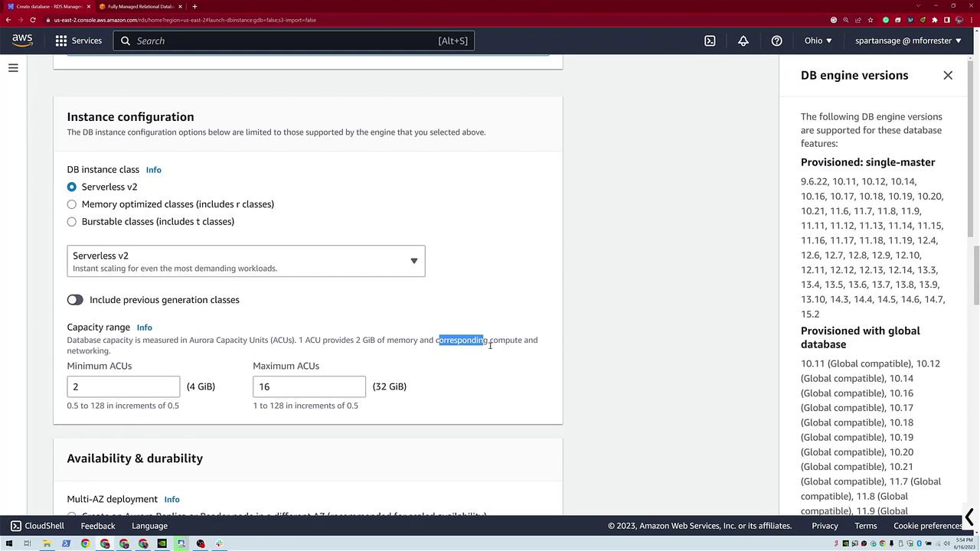Open Chrome three-dot menu

[x=972, y=20]
